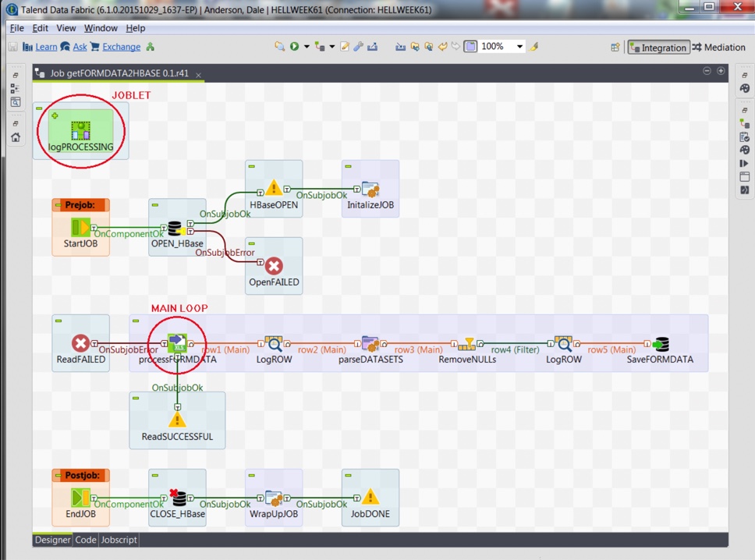
Task: Open the create job dropdown arrow
Action: pos(331,47)
